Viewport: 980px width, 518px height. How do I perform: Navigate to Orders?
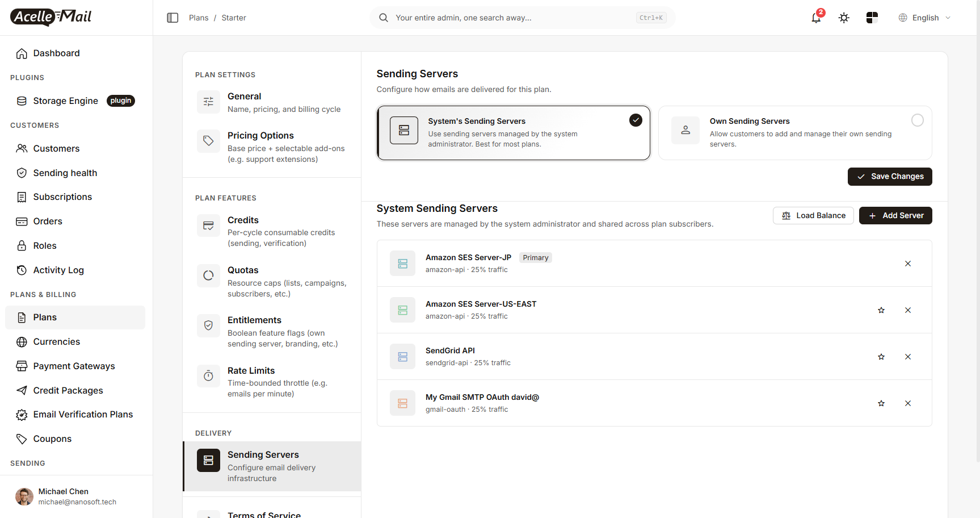click(x=75, y=222)
